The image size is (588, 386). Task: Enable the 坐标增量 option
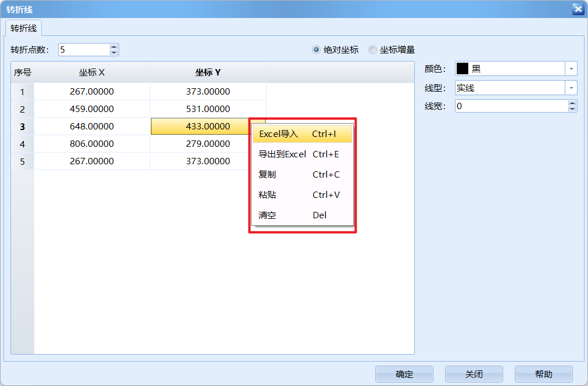(372, 49)
